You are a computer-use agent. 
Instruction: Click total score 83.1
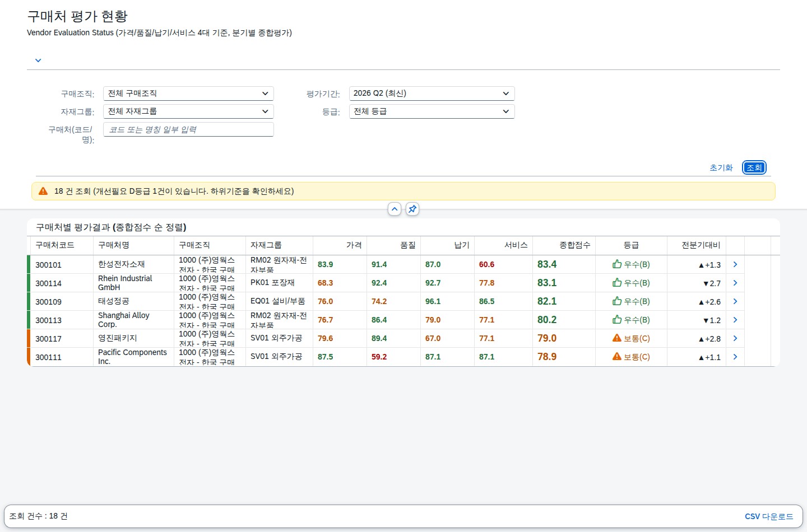(x=547, y=283)
